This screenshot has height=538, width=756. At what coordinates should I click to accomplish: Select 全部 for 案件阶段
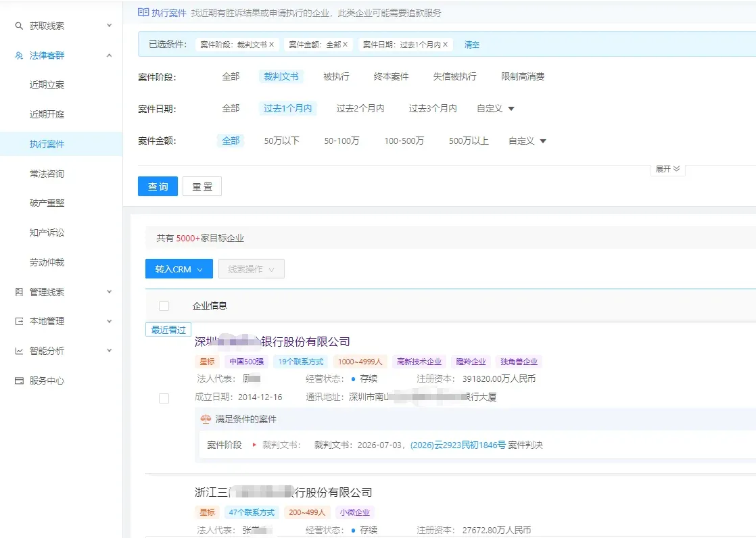(x=231, y=76)
